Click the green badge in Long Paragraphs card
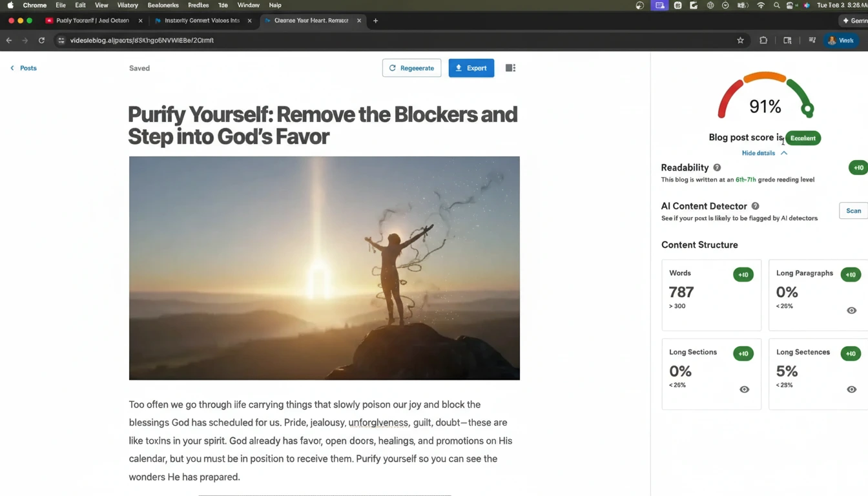This screenshot has height=496, width=868. tap(851, 274)
